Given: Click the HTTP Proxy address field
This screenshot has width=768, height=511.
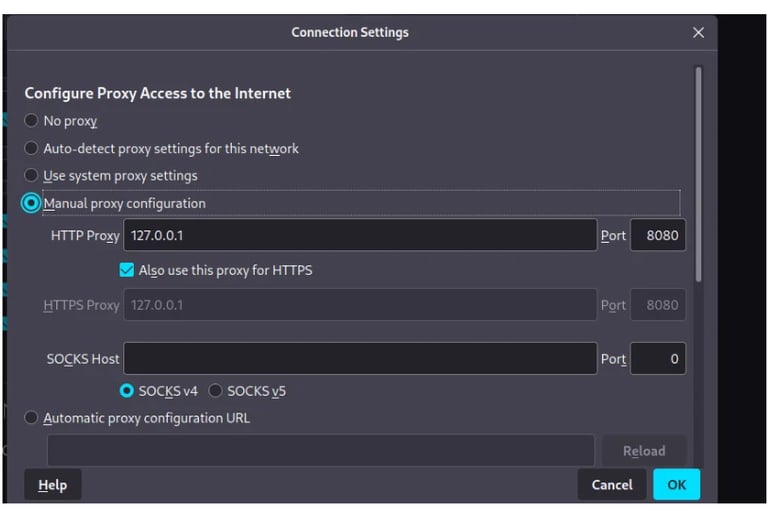Looking at the screenshot, I should [360, 235].
